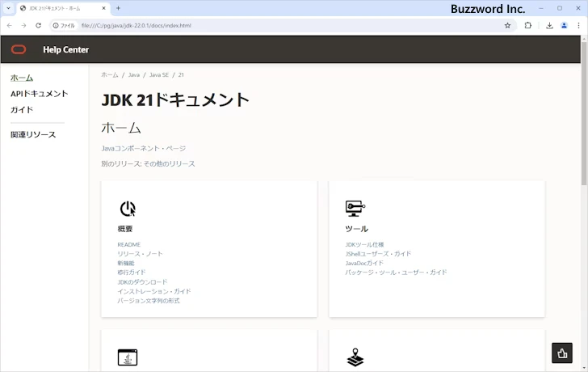Open a new browser tab
The height and width of the screenshot is (372, 588).
(118, 8)
